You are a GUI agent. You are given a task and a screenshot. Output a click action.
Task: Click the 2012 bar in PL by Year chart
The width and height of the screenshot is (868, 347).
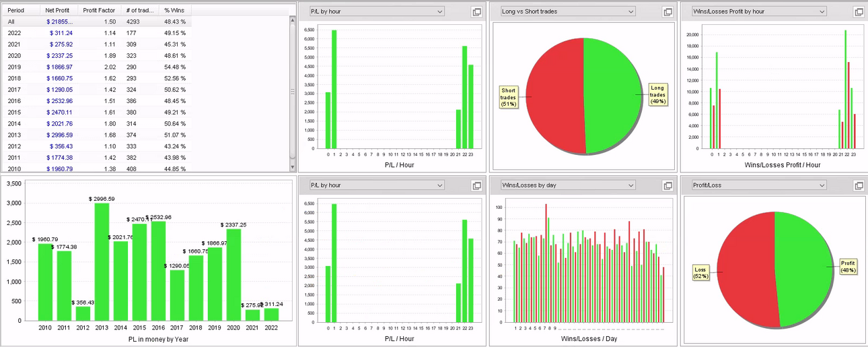coord(83,313)
